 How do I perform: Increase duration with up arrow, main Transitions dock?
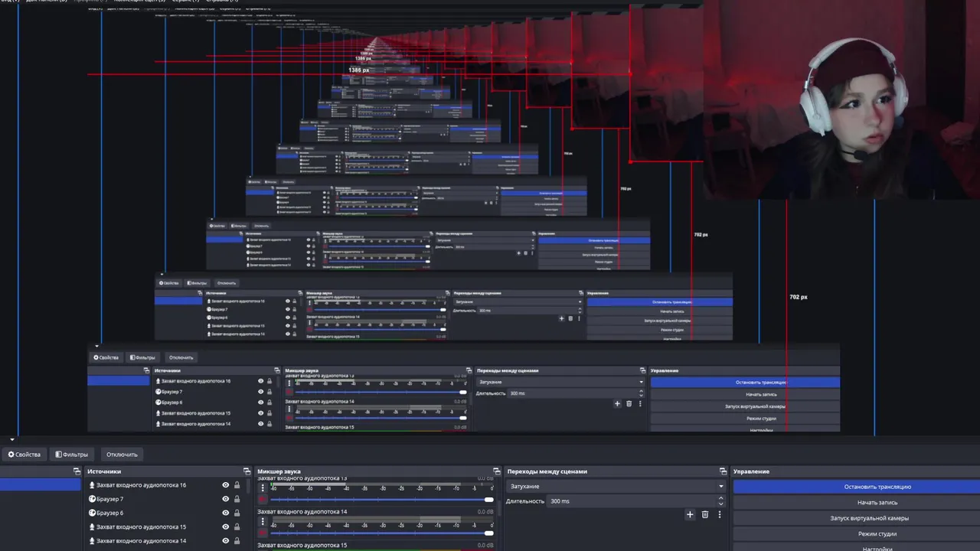pyautogui.click(x=720, y=498)
